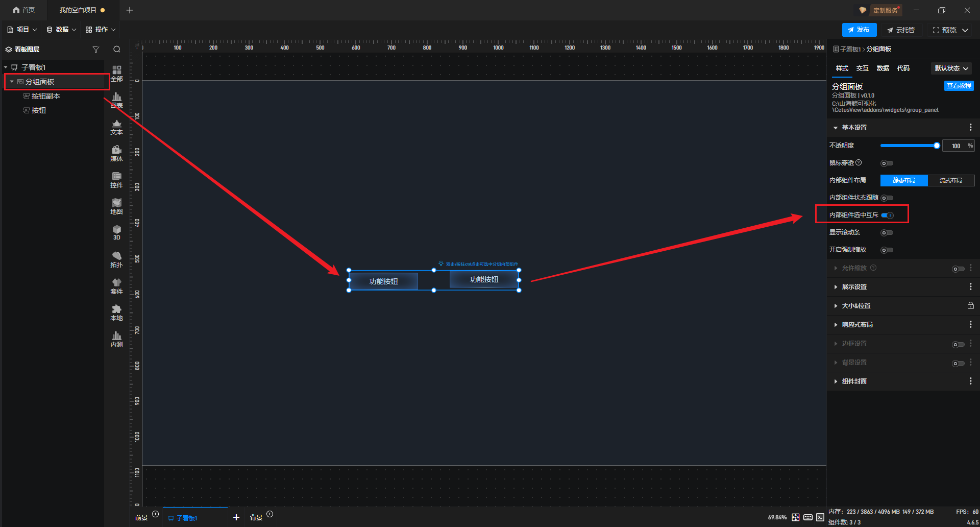980x527 pixels.
Task: Select the 拓扑 topology components category
Action: (x=116, y=259)
